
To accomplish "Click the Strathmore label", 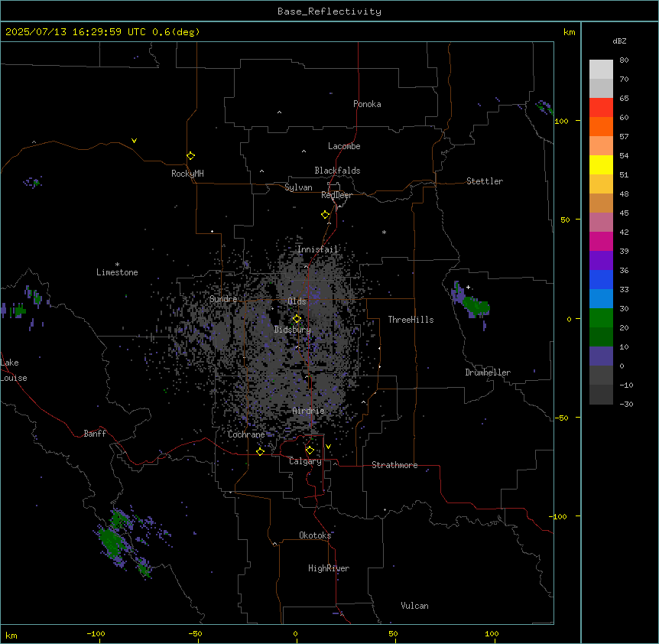I will coord(394,465).
